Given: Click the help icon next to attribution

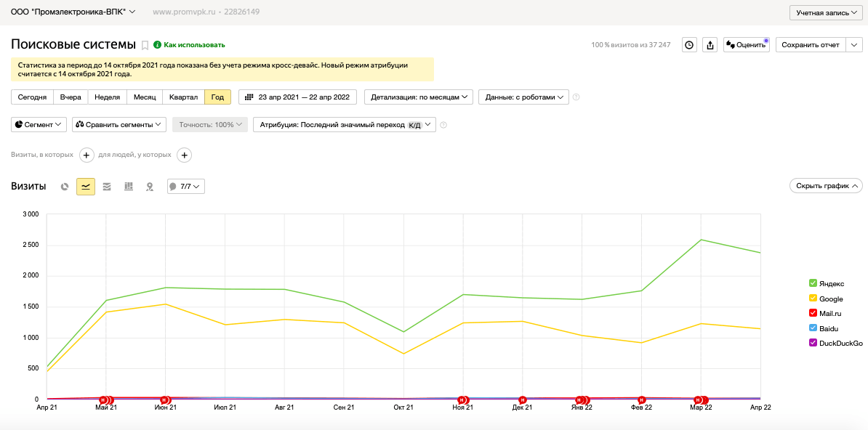Looking at the screenshot, I should (443, 125).
